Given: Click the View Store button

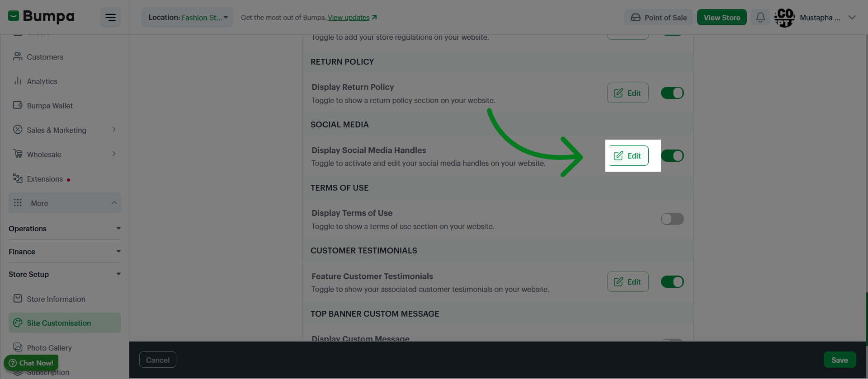Looking at the screenshot, I should pyautogui.click(x=722, y=18).
